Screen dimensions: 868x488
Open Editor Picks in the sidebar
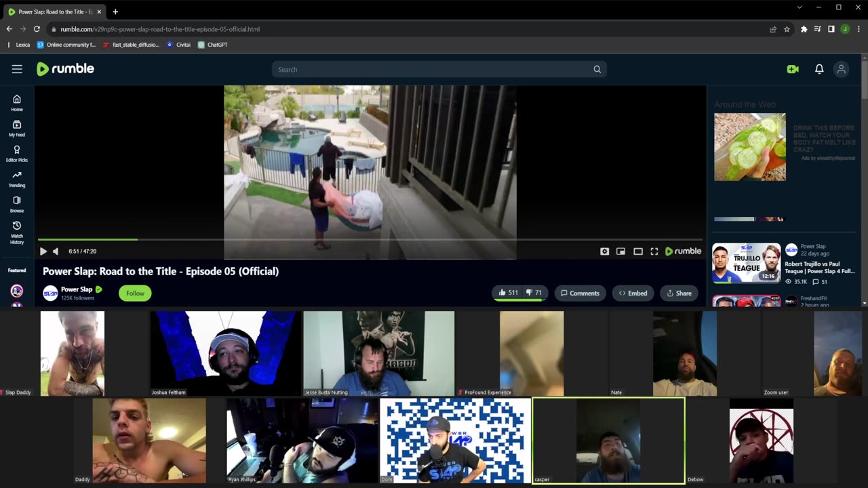point(17,154)
